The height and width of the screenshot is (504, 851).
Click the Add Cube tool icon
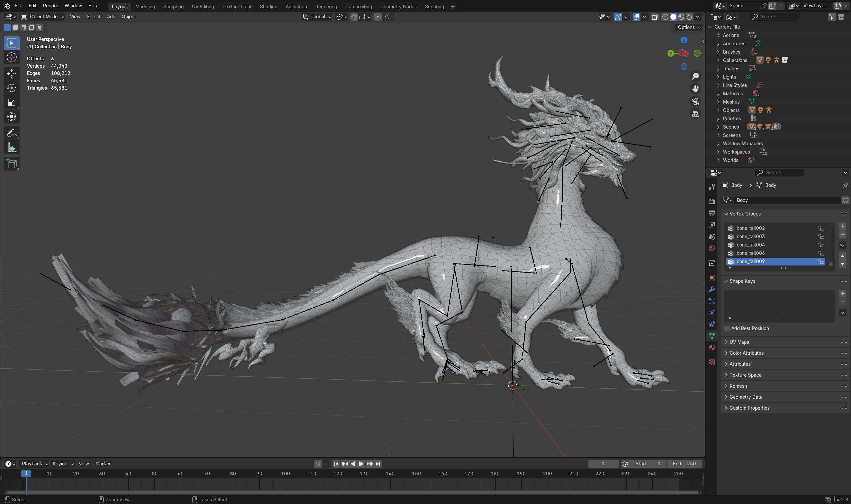tap(12, 164)
